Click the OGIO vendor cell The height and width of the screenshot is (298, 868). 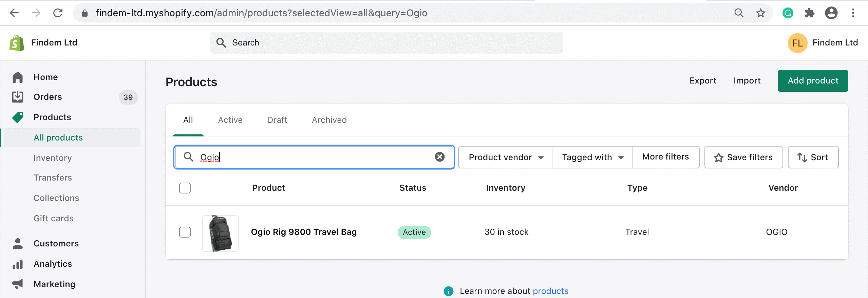click(x=776, y=232)
